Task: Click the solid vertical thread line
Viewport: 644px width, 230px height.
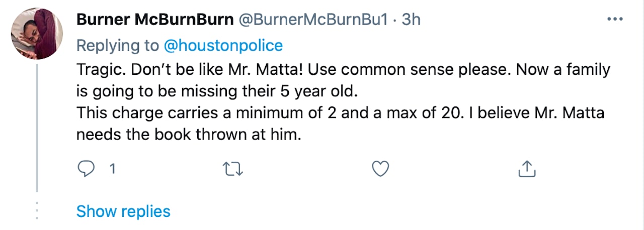Action: [x=37, y=131]
